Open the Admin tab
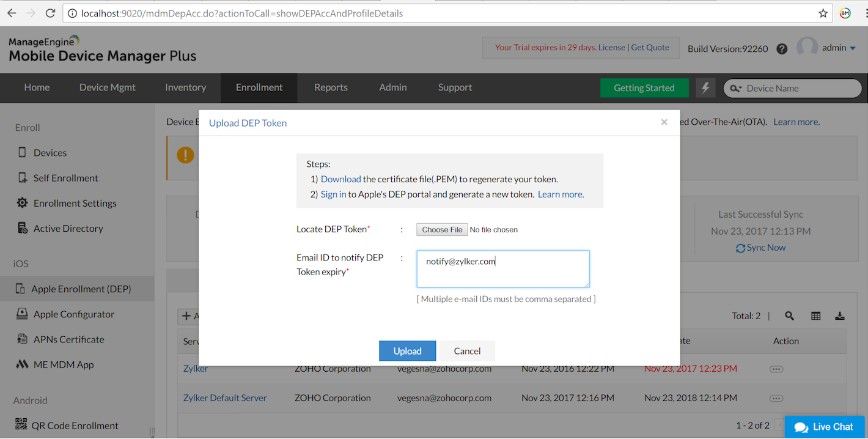Image resolution: width=868 pixels, height=439 pixels. pyautogui.click(x=393, y=87)
